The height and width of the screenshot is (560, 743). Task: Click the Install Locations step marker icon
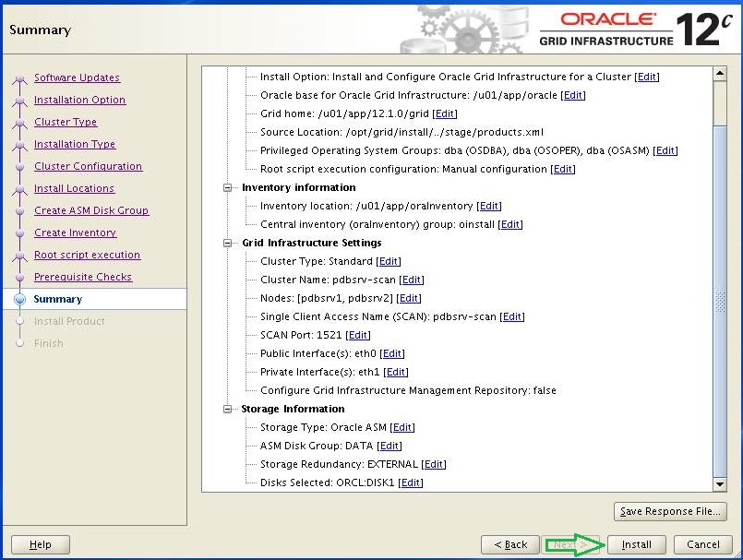20,189
